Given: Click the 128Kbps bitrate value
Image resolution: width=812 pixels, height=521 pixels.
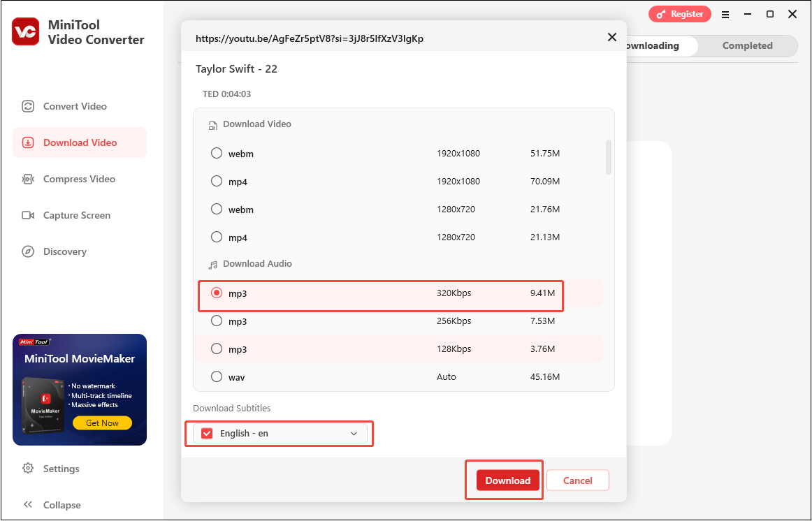Looking at the screenshot, I should coord(454,348).
